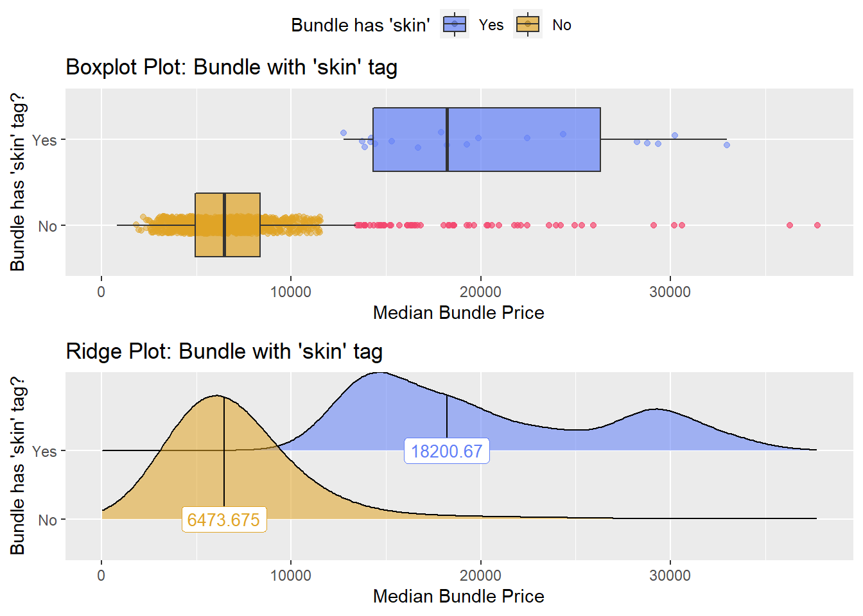Click the orange 'No' legend swatch
Image resolution: width=863 pixels, height=616 pixels.
528,24
